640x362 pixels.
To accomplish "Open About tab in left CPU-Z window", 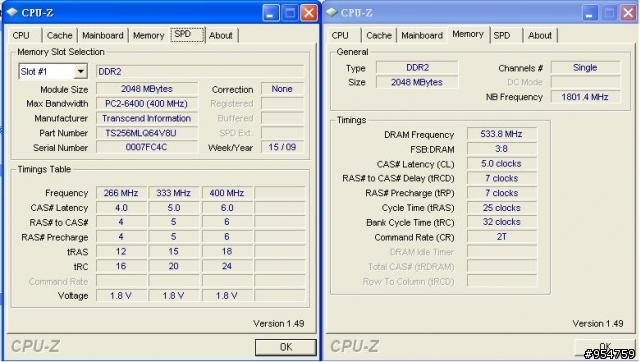I will click(x=221, y=36).
